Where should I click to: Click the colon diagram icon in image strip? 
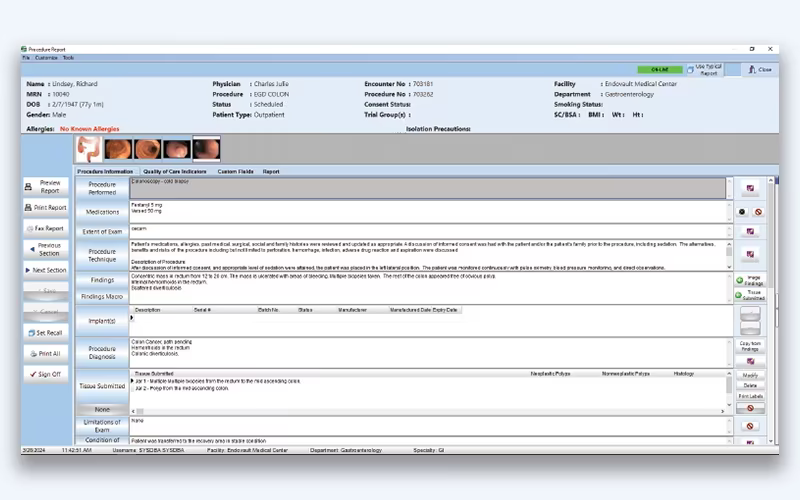pyautogui.click(x=89, y=149)
